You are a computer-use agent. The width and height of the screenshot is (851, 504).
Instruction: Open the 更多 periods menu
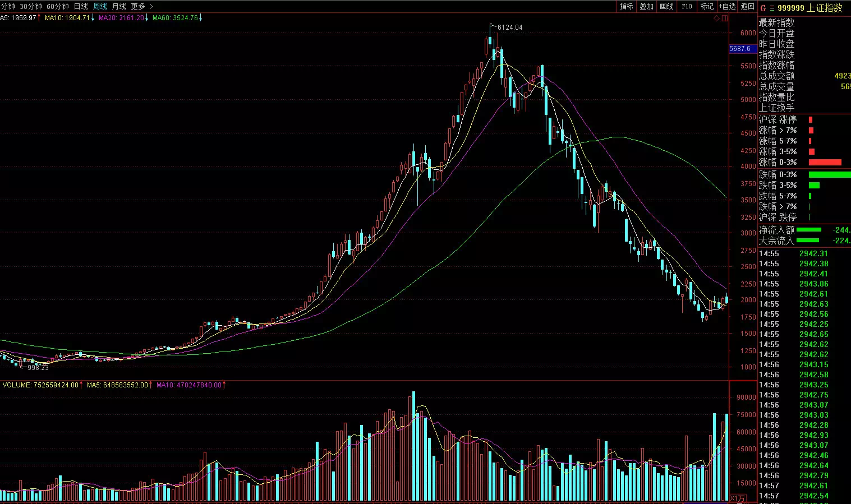click(x=138, y=6)
